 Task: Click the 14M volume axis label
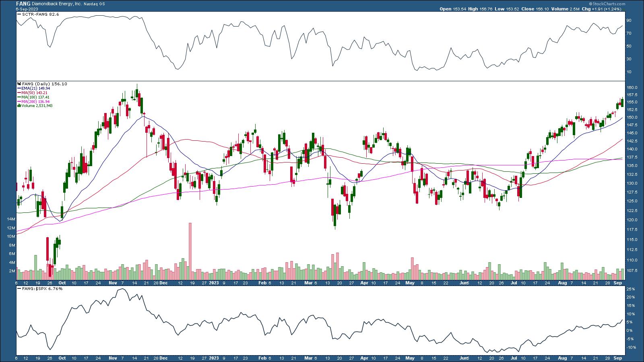[10, 219]
